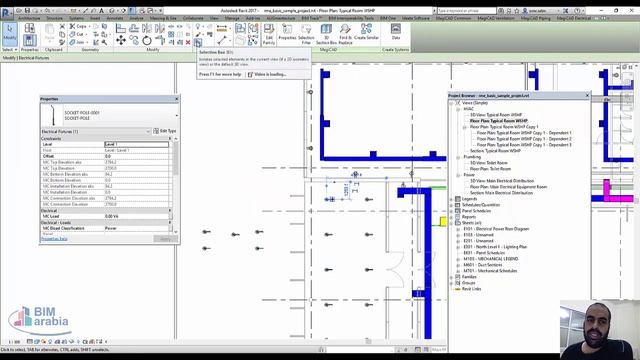Open the Systems ribbon tab
The width and height of the screenshot is (640, 360).
[76, 18]
